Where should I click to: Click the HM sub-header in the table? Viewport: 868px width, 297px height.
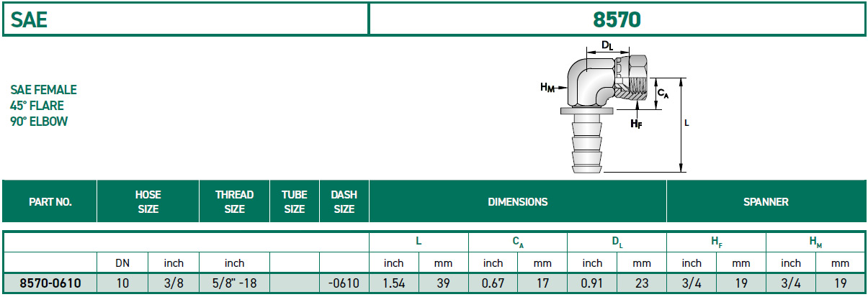[x=815, y=243]
